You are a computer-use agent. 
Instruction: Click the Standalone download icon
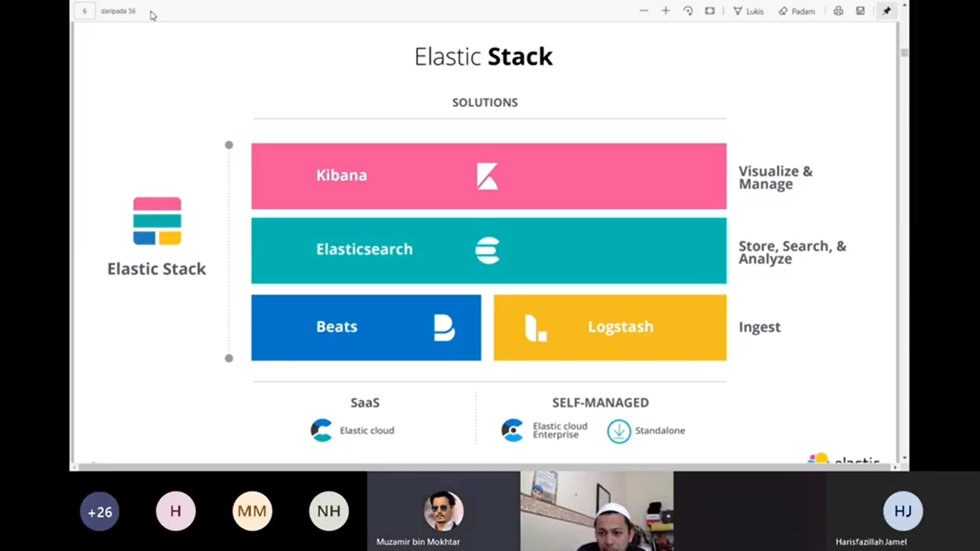point(619,430)
